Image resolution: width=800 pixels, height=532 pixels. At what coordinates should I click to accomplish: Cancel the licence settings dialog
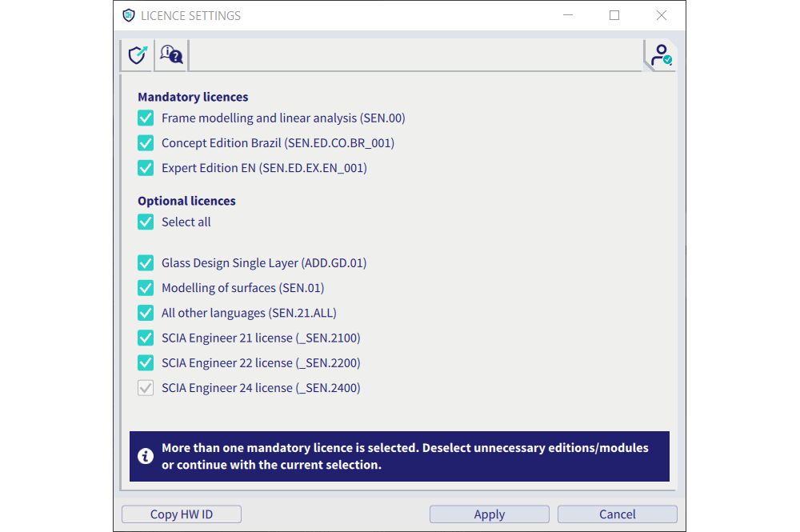point(617,514)
